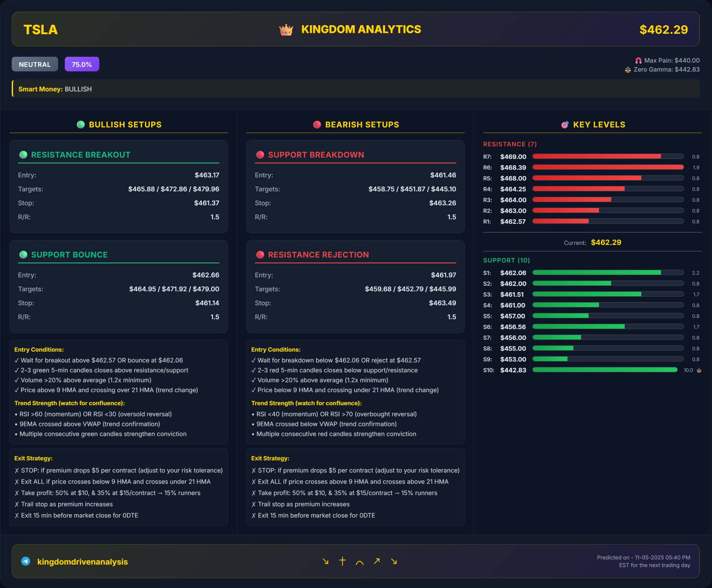Click the red dot by Bearish Setups
Viewport: 712px width, 588px height.
point(317,125)
